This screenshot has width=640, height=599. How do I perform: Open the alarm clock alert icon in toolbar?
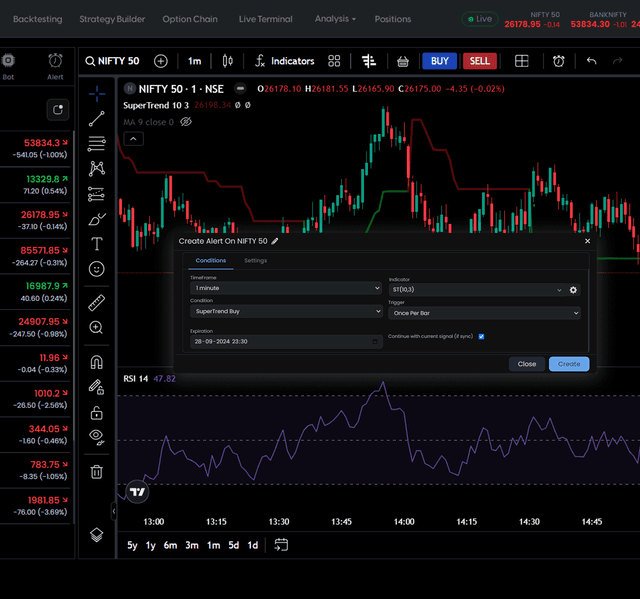559,61
